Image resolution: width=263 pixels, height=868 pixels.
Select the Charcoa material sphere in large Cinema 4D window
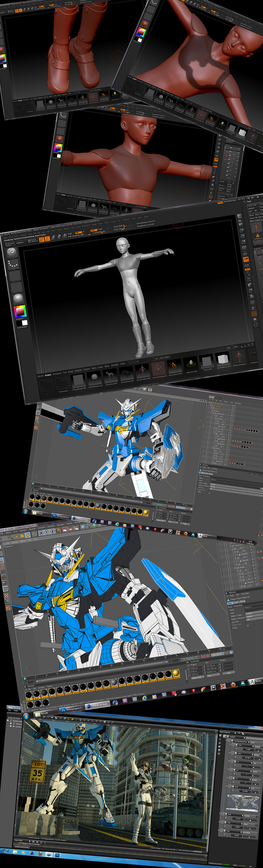[45, 693]
